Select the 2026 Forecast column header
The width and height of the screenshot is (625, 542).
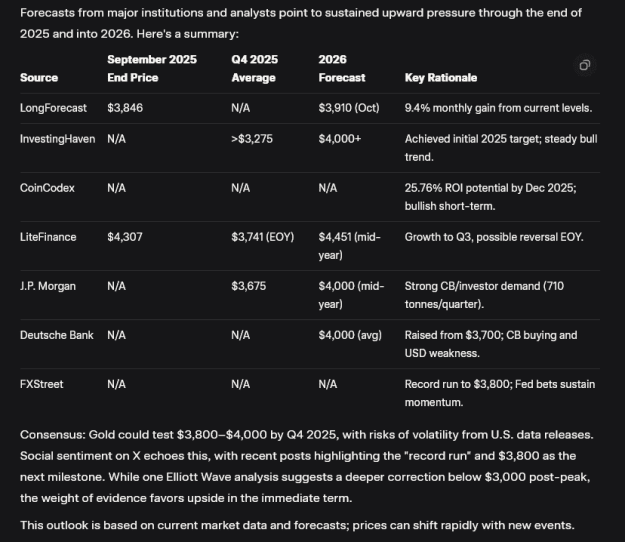342,69
